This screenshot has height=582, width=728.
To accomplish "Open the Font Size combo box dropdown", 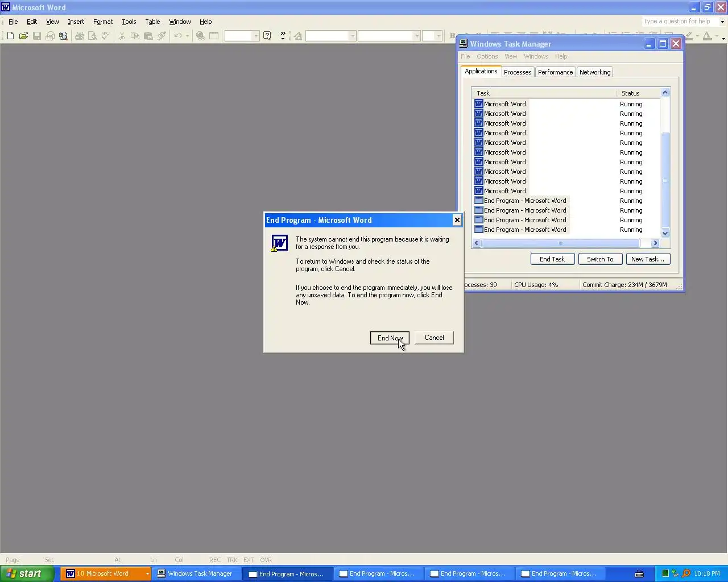I will tap(439, 36).
